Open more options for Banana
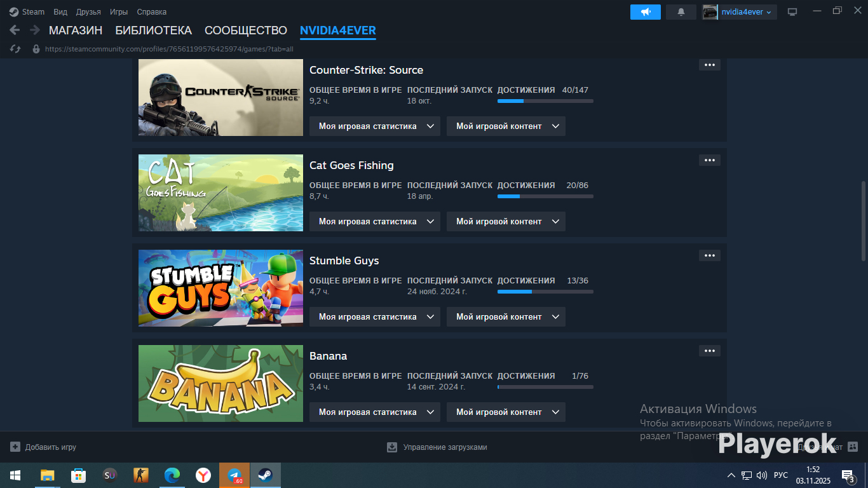This screenshot has height=488, width=868. [710, 351]
